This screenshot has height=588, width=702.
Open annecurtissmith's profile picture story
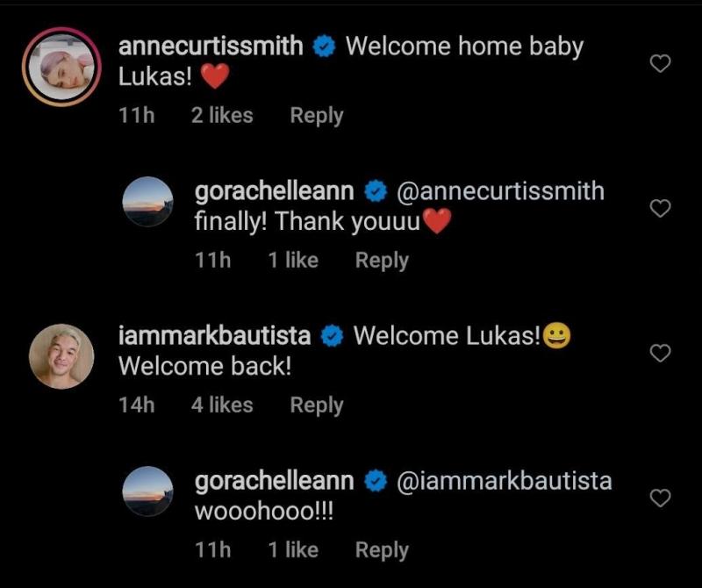tap(61, 67)
